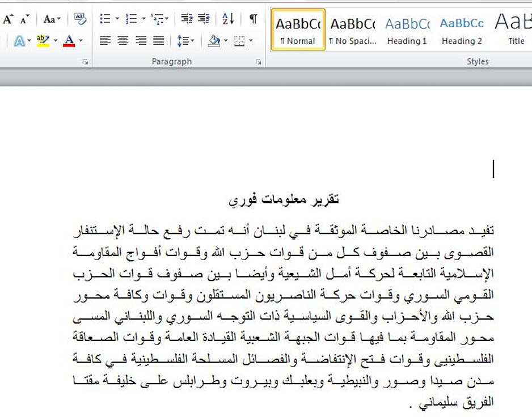Expand the borders dropdown arrow

click(251, 41)
